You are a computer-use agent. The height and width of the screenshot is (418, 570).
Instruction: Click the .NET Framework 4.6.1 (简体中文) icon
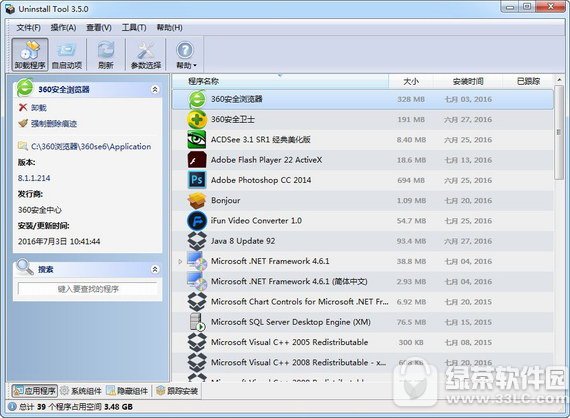coord(197,282)
